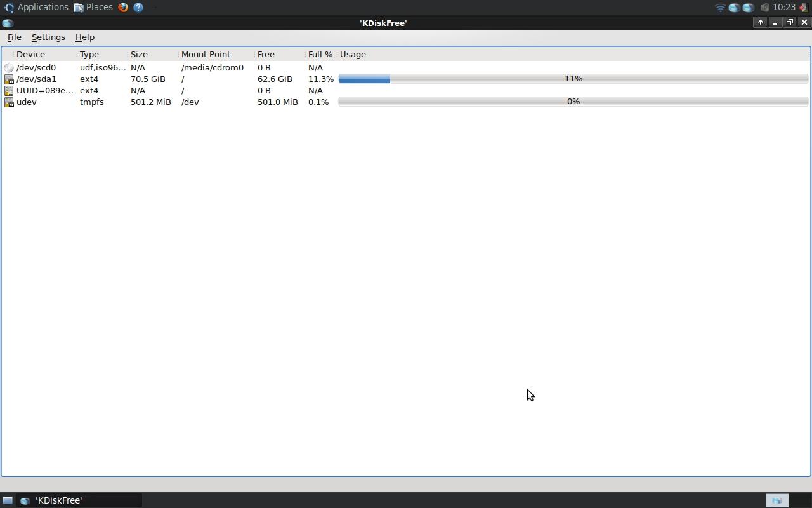Open the File menu

click(x=14, y=37)
